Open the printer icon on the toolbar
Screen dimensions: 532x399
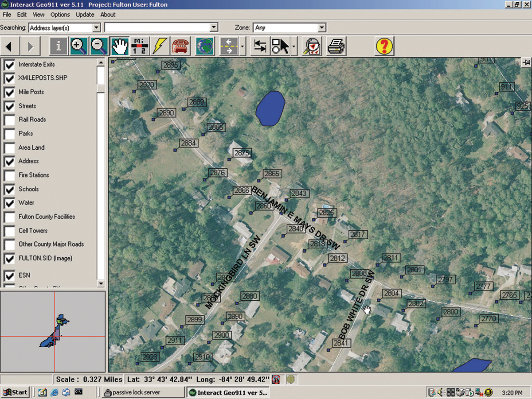[x=336, y=46]
